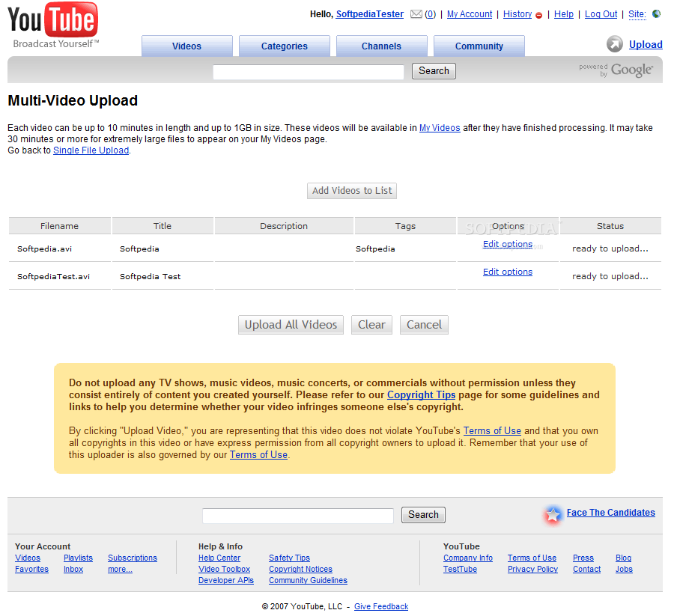680x616 pixels.
Task: Click Give Feedback link
Action: pos(381,606)
